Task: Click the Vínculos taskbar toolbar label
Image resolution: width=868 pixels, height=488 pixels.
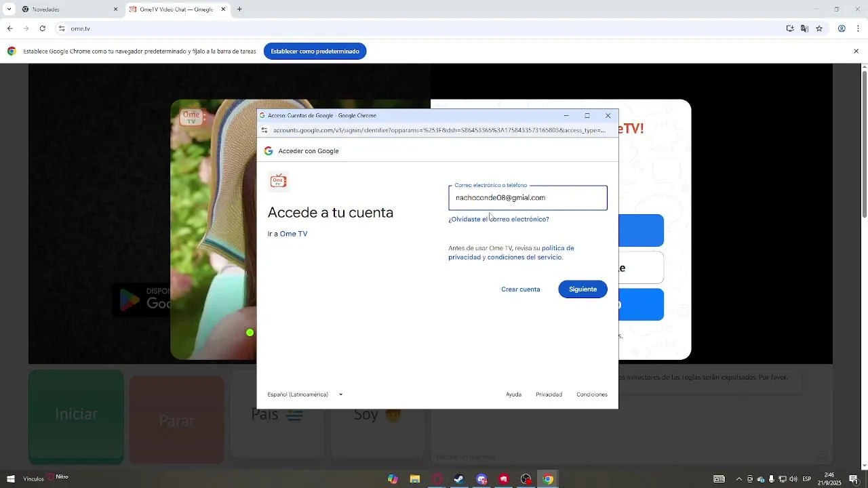Action: click(34, 479)
